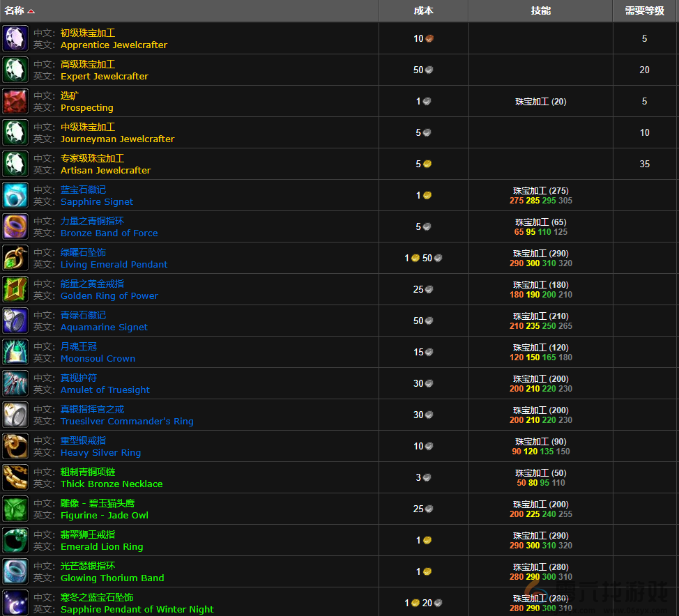
Task: Open the Expert Jewelcrafter link
Action: tap(104, 77)
